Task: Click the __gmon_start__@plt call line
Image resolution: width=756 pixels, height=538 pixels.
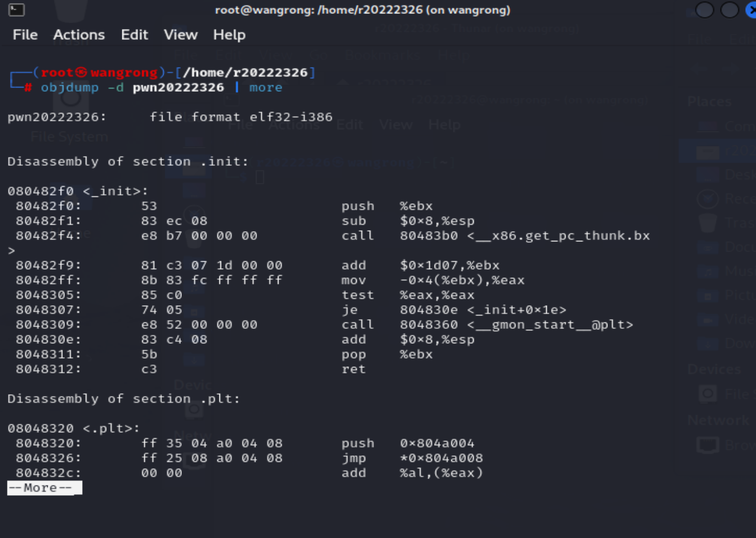Action: tap(324, 325)
